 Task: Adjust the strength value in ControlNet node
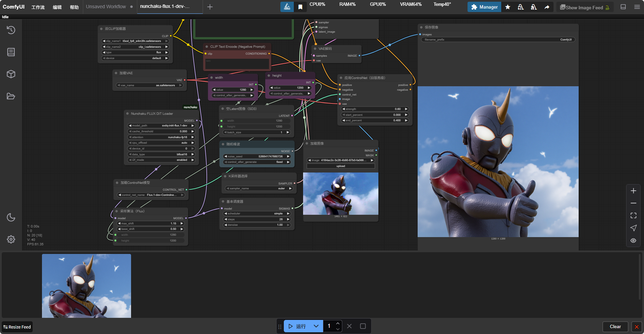[375, 109]
